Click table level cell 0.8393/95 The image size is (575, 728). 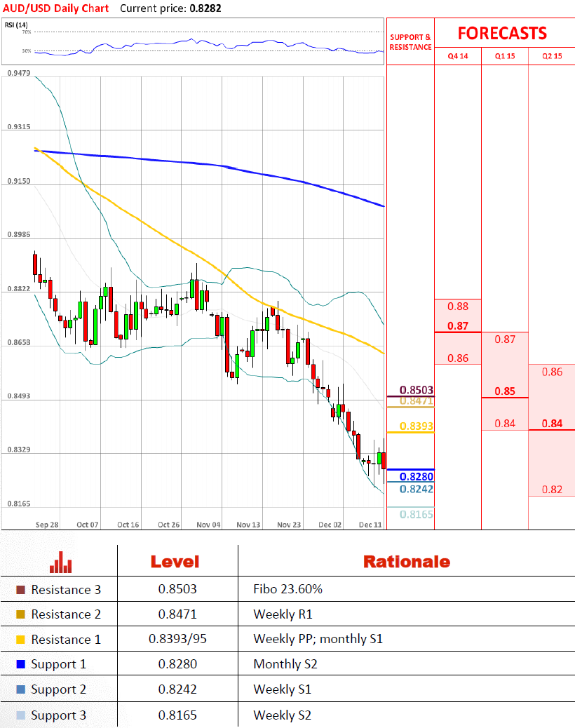177,640
